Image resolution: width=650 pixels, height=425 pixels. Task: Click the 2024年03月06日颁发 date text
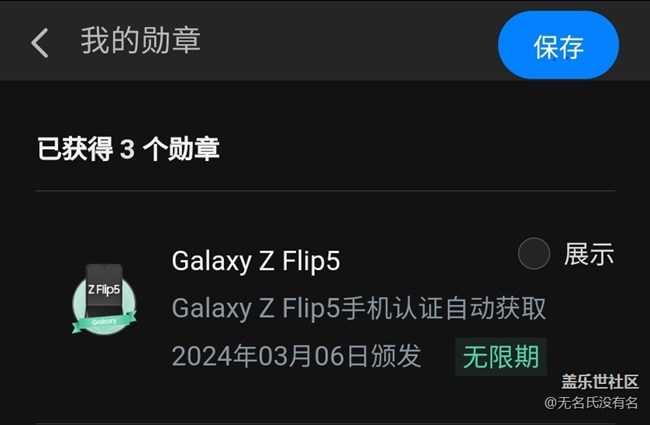[296, 356]
